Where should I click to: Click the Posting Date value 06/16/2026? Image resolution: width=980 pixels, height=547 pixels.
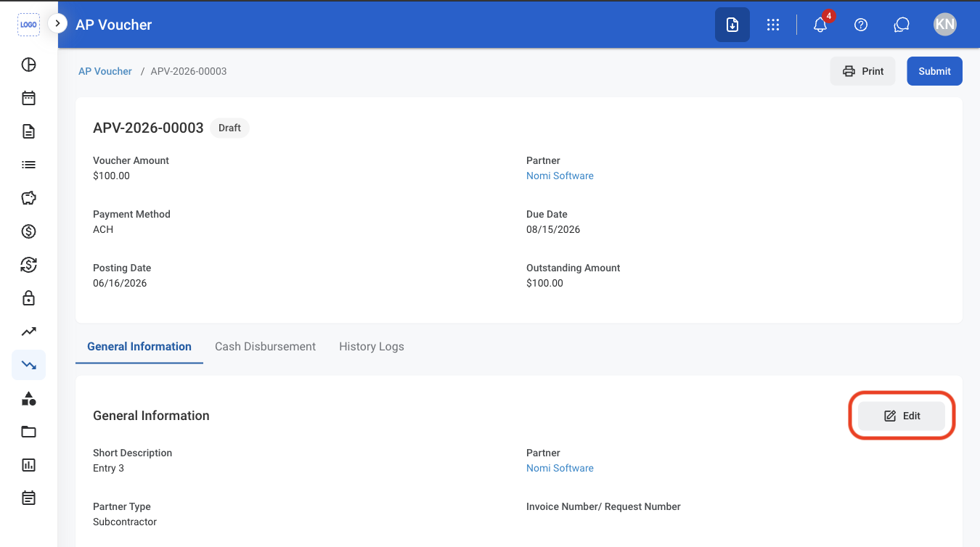pyautogui.click(x=120, y=283)
